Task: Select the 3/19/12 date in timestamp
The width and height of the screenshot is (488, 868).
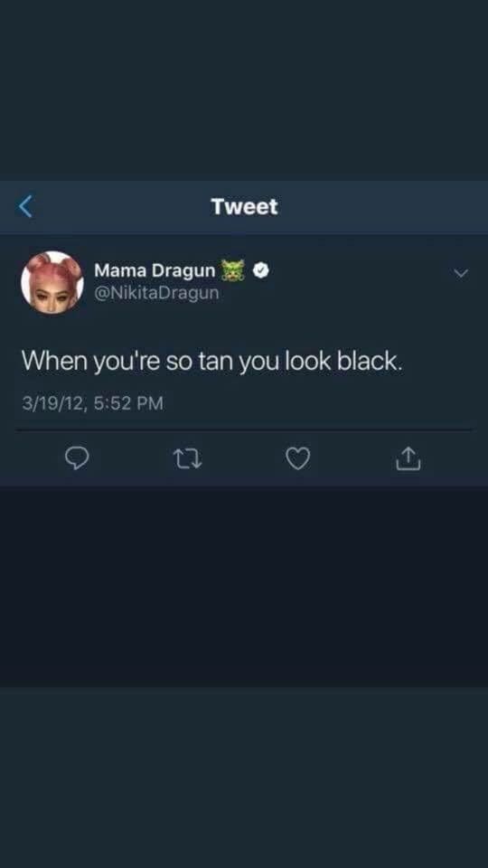Action: point(52,402)
